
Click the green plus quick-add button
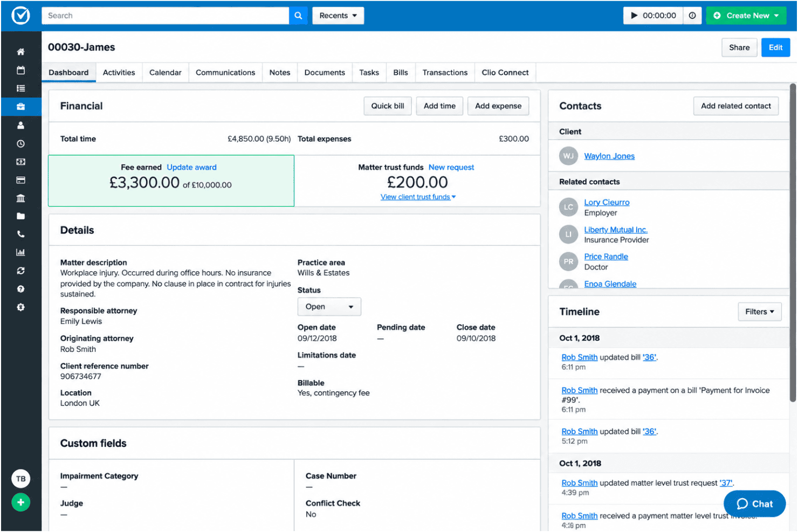tap(20, 502)
